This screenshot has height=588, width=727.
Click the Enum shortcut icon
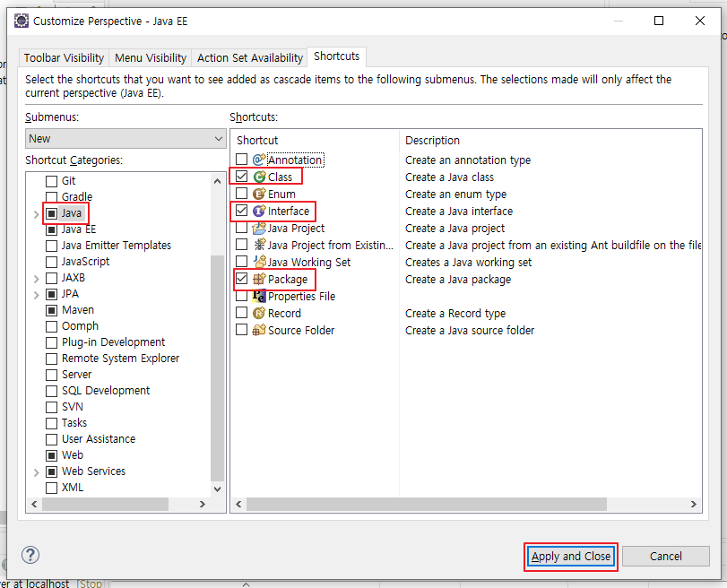point(259,194)
